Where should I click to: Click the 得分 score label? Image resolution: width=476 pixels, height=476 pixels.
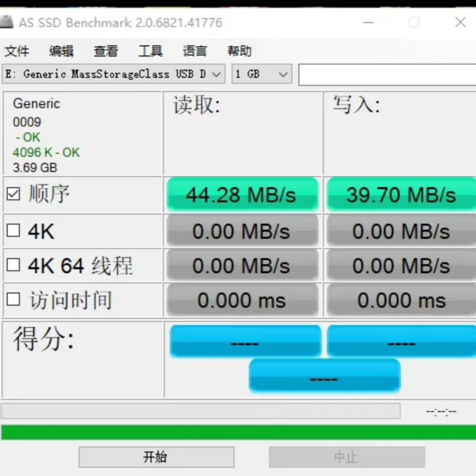[x=43, y=339]
